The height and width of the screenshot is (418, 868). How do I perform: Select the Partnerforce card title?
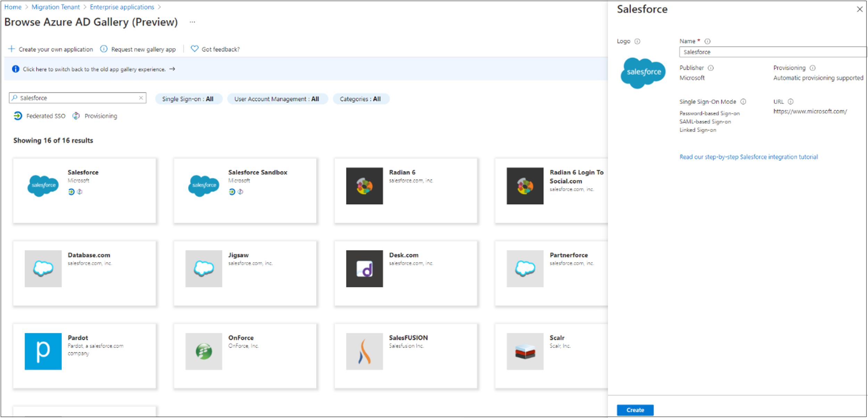pos(569,255)
